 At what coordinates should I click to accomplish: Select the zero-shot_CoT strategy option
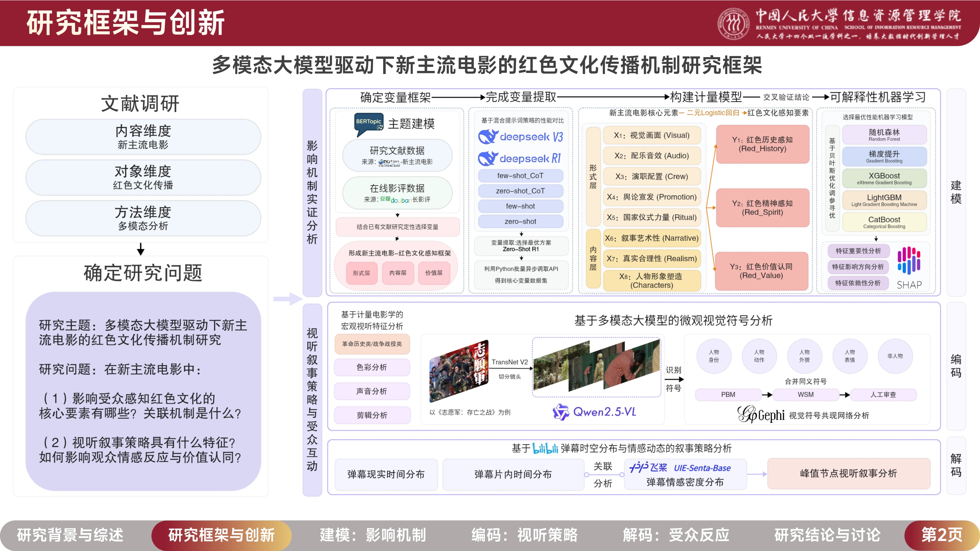[x=520, y=191]
